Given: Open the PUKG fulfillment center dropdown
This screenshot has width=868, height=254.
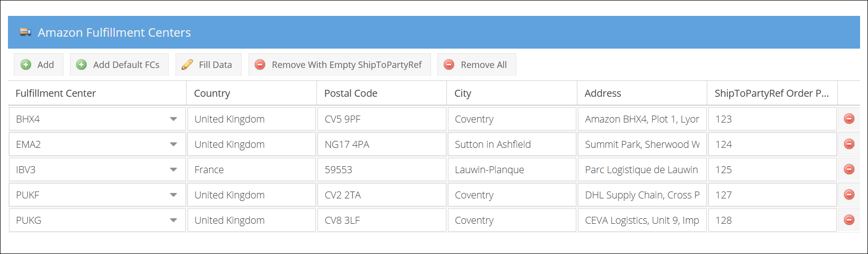Looking at the screenshot, I should 173,220.
